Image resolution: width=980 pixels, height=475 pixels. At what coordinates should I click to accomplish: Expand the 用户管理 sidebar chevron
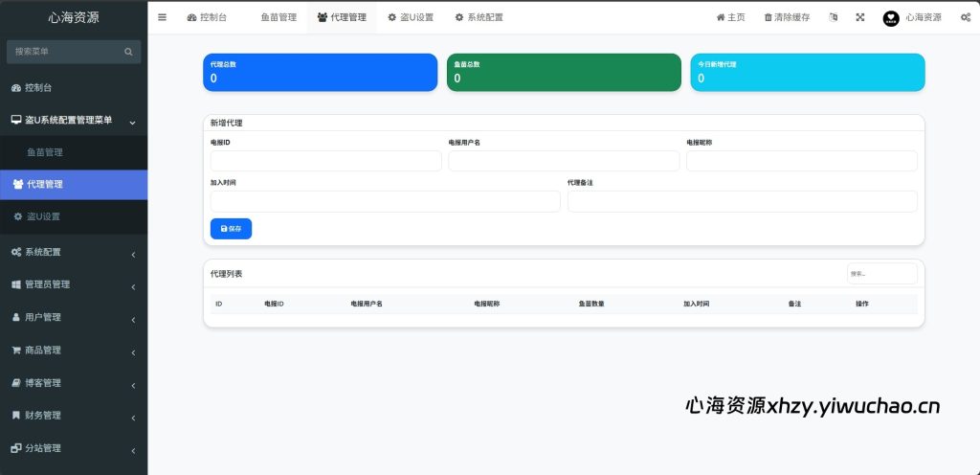133,320
